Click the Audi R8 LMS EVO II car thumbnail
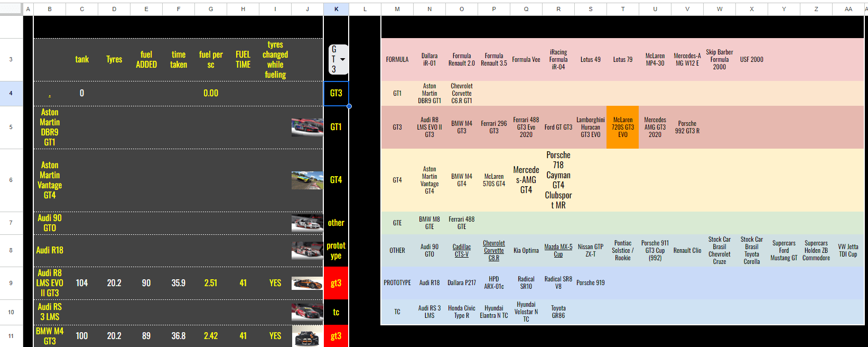The width and height of the screenshot is (868, 347). coord(307,283)
